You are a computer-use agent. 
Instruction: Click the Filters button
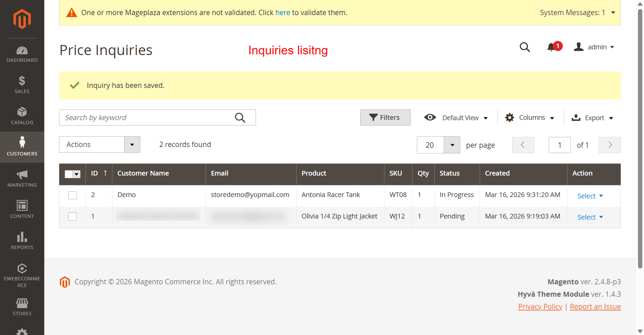[385, 117]
